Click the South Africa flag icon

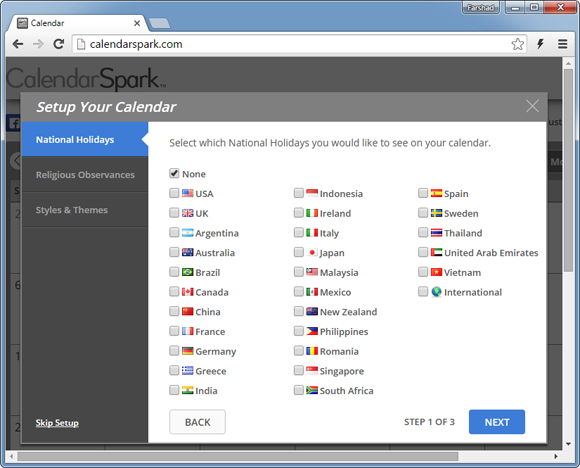point(312,390)
